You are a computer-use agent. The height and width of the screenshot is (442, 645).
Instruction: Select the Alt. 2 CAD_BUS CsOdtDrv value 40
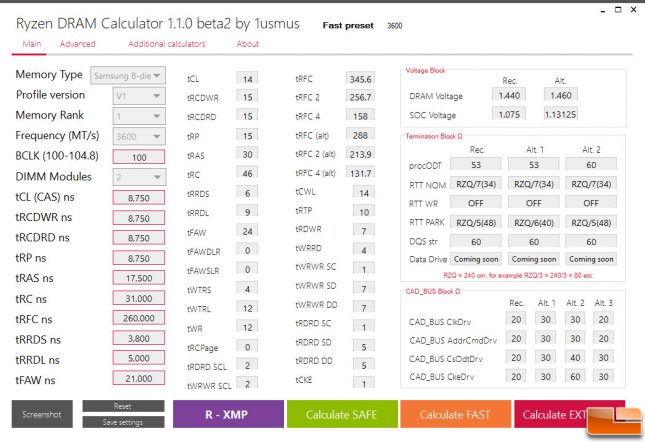[x=575, y=357]
